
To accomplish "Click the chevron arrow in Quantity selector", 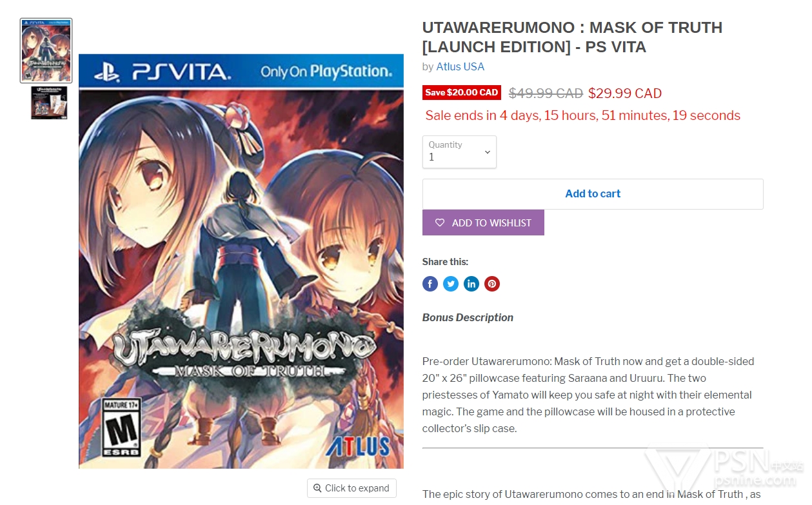I will (x=487, y=152).
